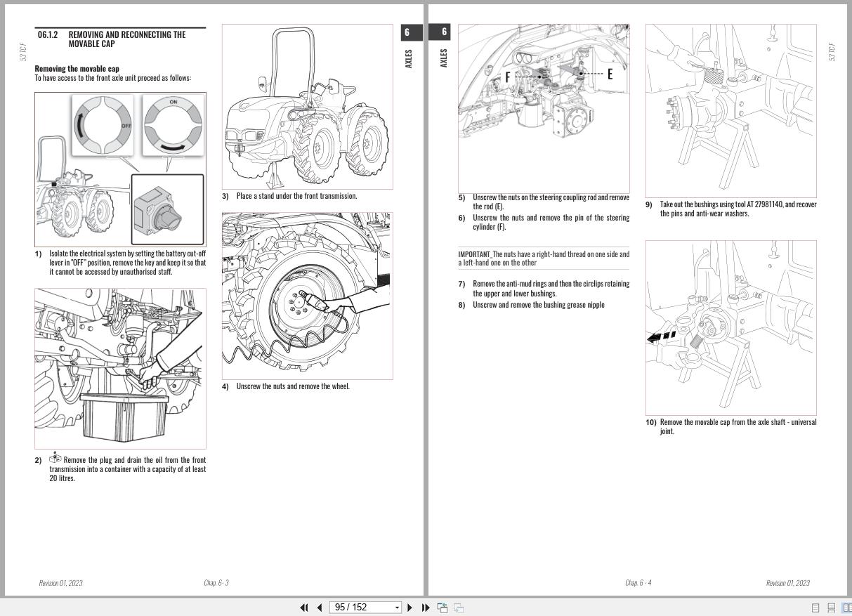Switch to continuous page layout
Image resolution: width=852 pixels, height=616 pixels.
tap(831, 608)
